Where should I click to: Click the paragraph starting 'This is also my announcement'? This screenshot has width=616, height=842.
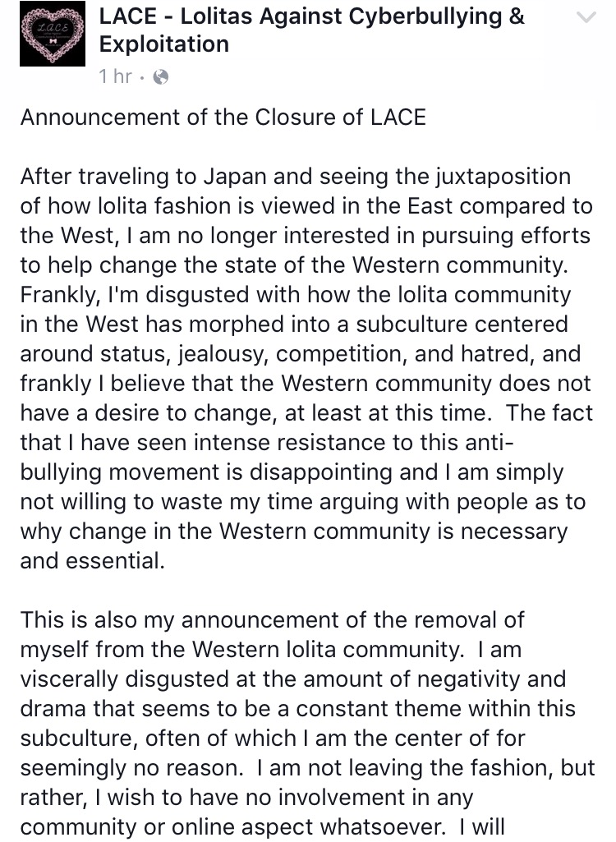307,723
